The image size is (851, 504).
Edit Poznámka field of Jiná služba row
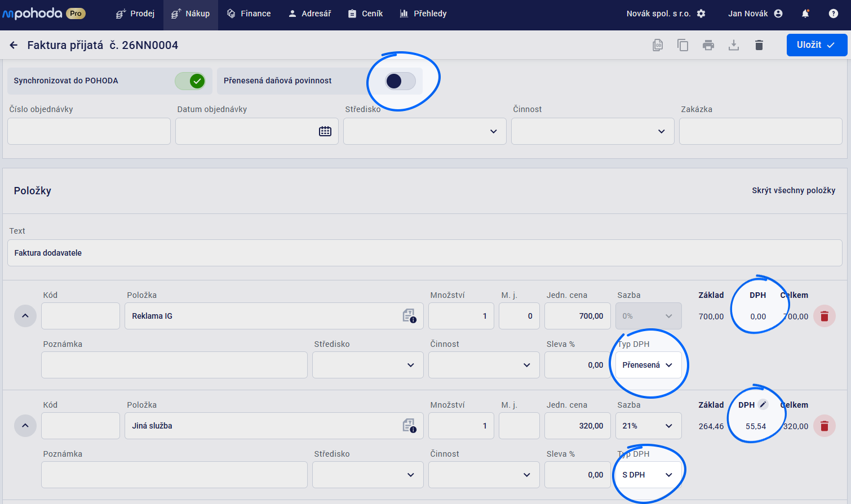coord(174,475)
